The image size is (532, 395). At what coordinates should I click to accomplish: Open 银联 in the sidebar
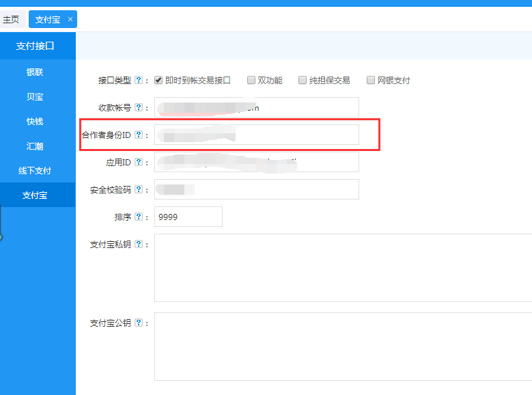[x=35, y=72]
